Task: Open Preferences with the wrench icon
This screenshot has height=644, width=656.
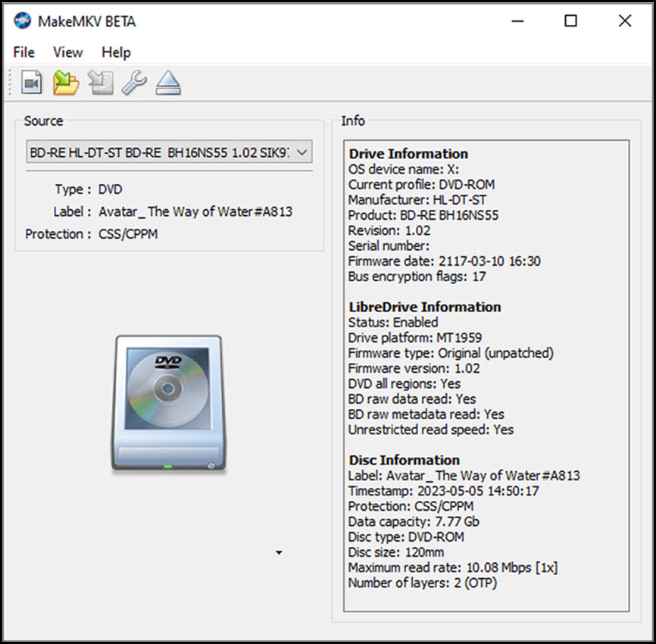Action: 134,83
